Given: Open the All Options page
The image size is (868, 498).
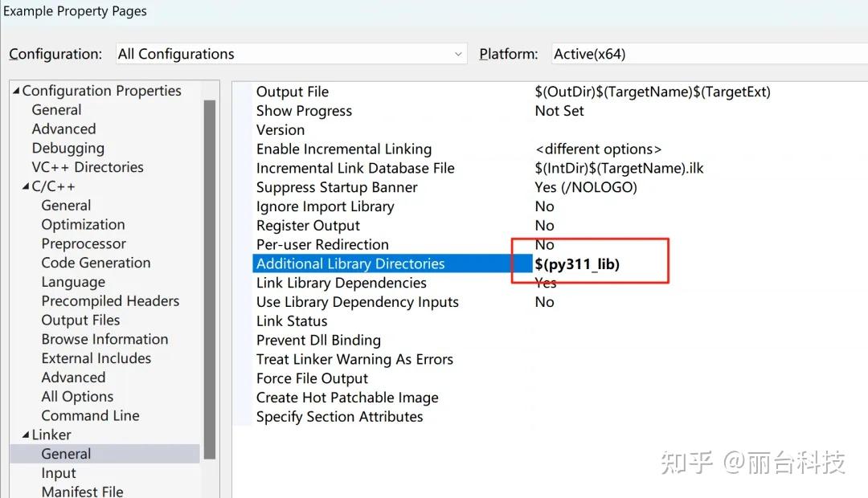Looking at the screenshot, I should [x=76, y=396].
